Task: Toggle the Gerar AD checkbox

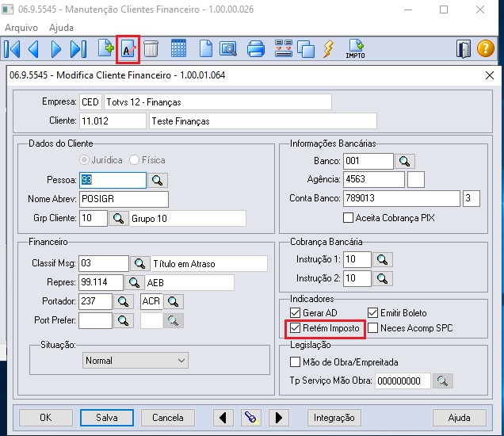Action: [x=296, y=313]
